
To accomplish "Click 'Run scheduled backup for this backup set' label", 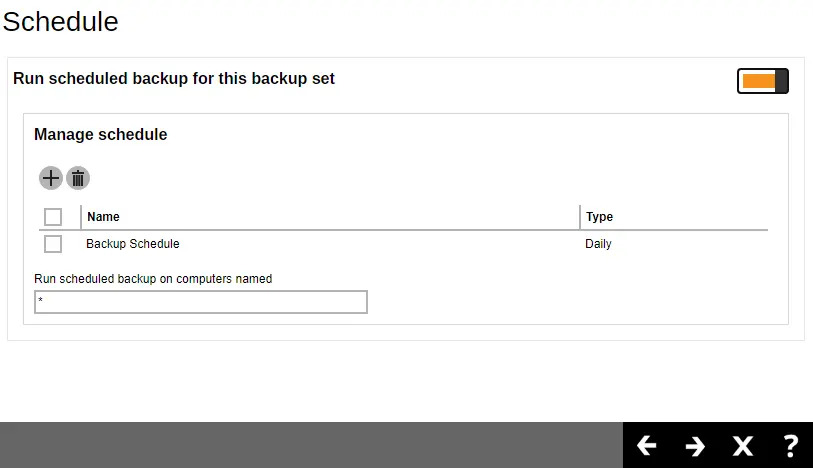I will click(x=174, y=79).
